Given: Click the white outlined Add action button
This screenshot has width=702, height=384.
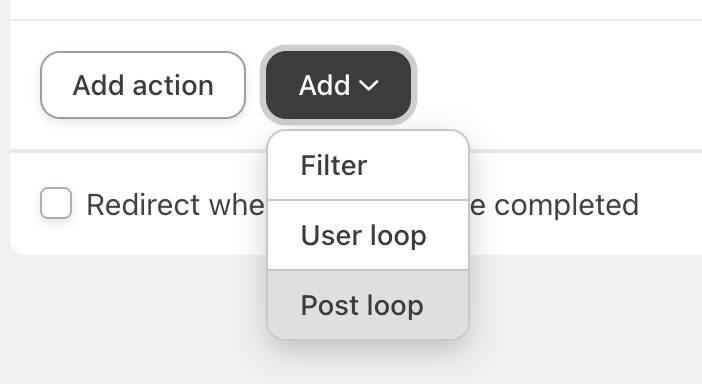Looking at the screenshot, I should (143, 85).
